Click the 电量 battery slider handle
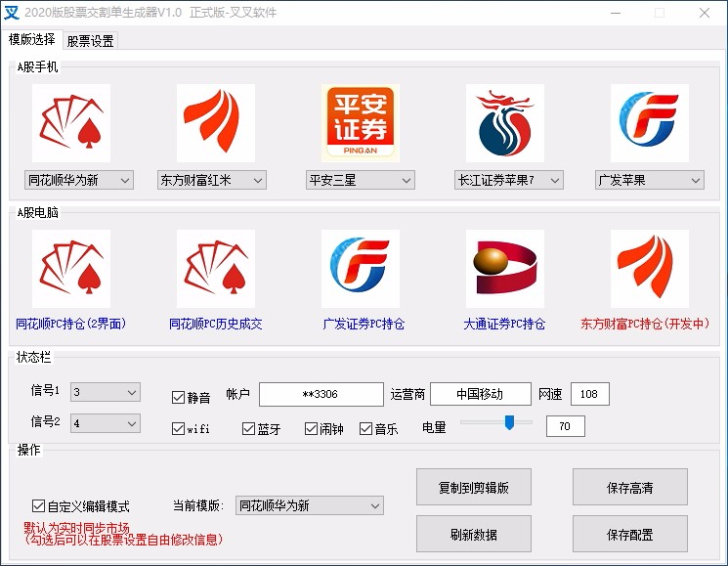 pyautogui.click(x=509, y=422)
